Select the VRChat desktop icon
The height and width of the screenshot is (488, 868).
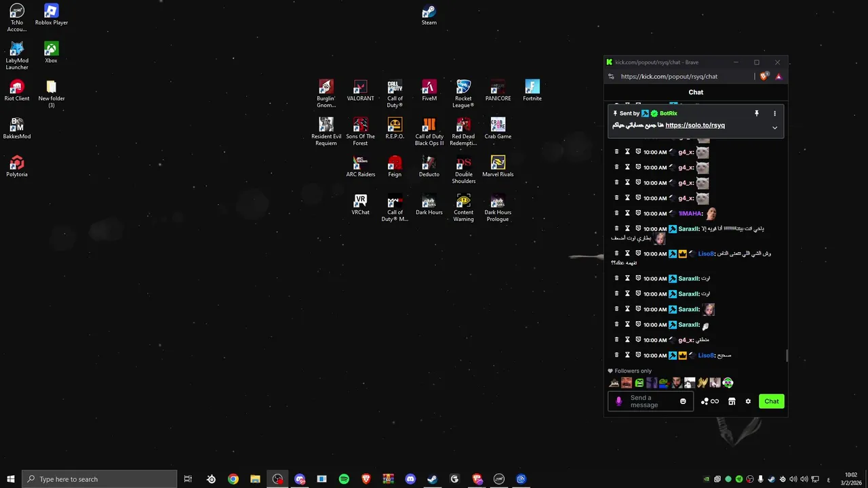(360, 205)
